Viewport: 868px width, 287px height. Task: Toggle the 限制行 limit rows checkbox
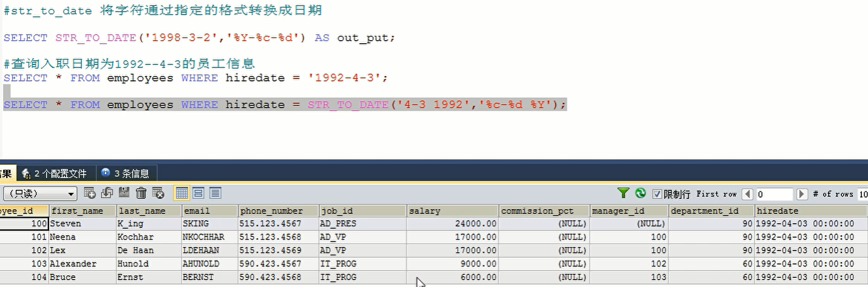(657, 194)
